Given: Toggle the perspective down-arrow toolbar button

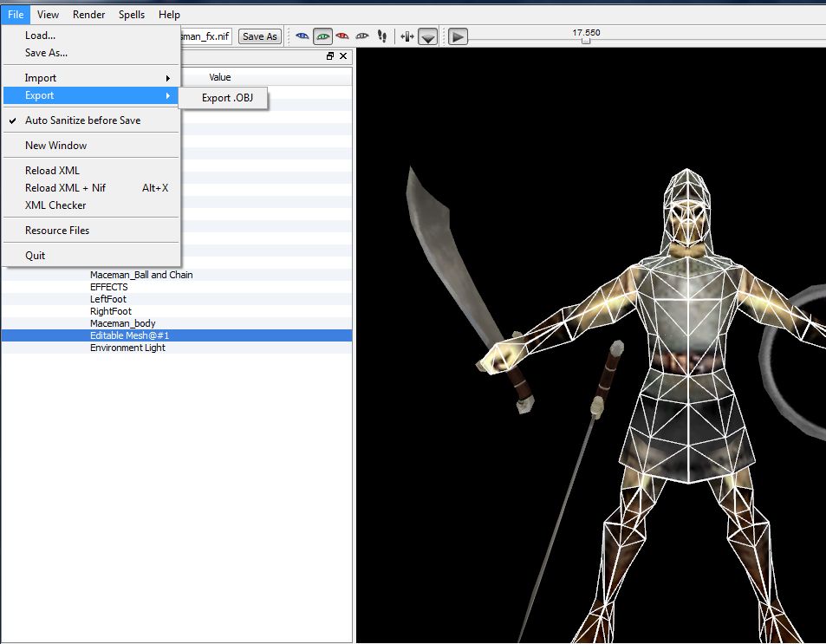Looking at the screenshot, I should [428, 37].
